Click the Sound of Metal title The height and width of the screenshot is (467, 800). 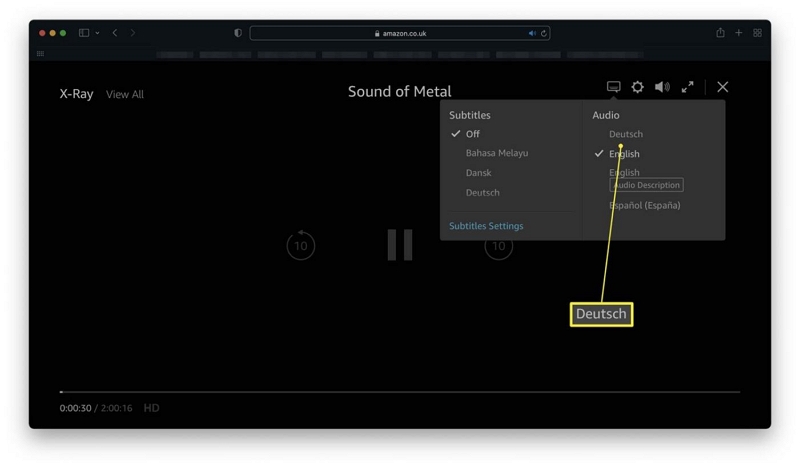click(x=399, y=91)
